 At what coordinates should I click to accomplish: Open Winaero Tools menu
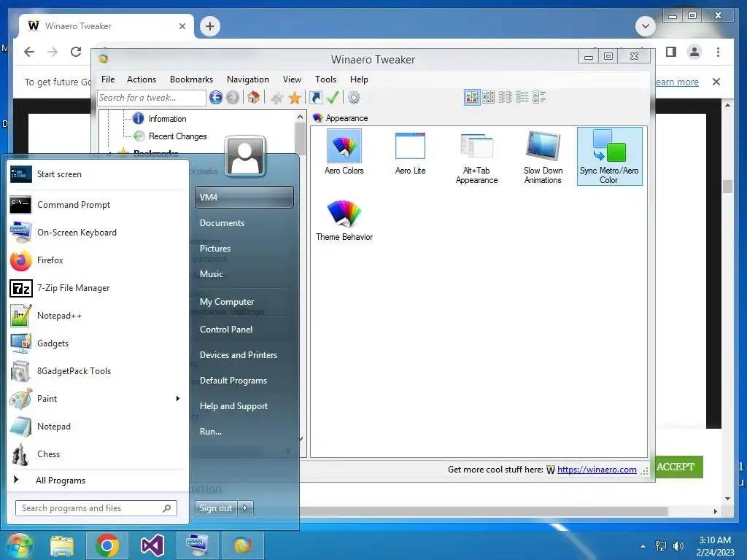[x=325, y=79]
